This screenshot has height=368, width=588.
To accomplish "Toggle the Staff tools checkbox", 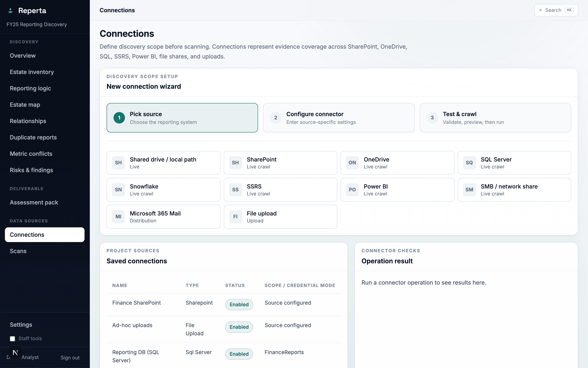I will click(x=12, y=339).
